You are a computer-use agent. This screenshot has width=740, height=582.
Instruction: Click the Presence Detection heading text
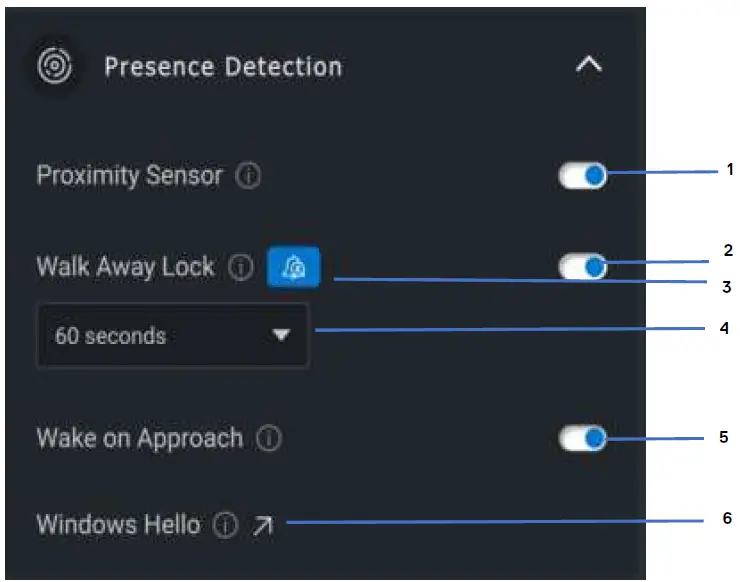[x=223, y=67]
